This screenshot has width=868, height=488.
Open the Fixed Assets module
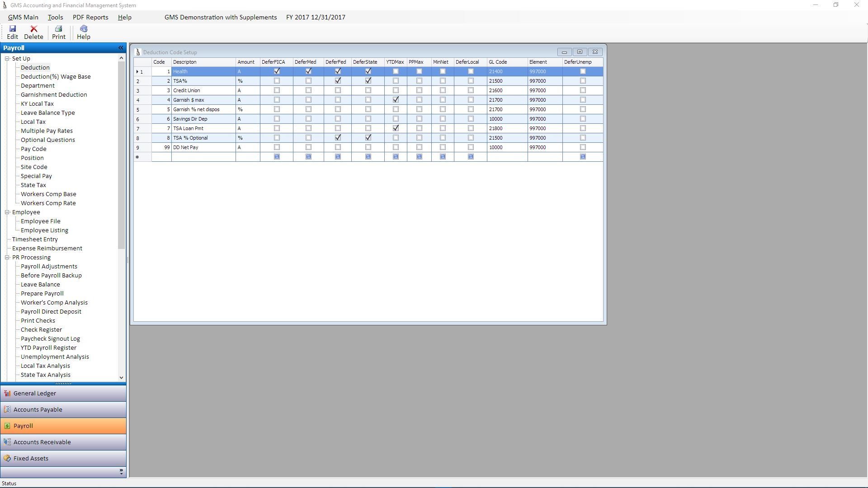pos(31,459)
